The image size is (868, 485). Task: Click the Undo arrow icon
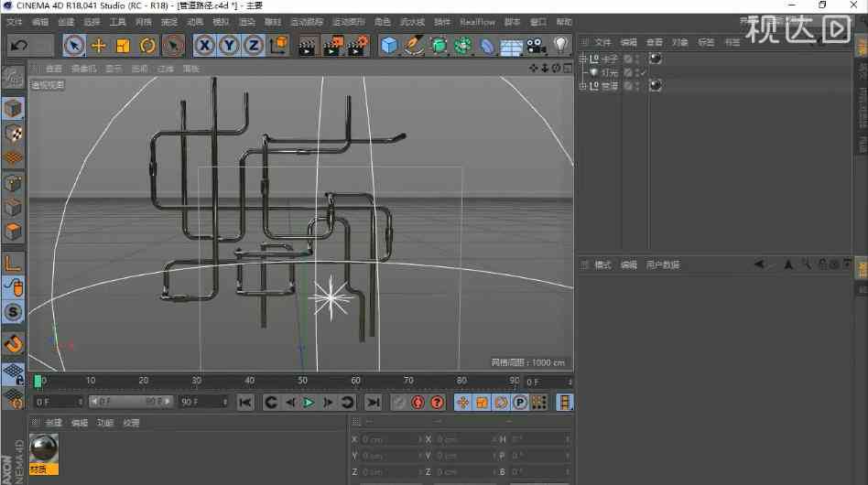point(19,45)
